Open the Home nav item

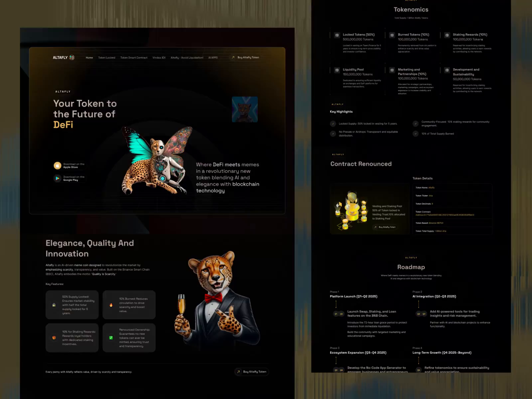(x=89, y=58)
